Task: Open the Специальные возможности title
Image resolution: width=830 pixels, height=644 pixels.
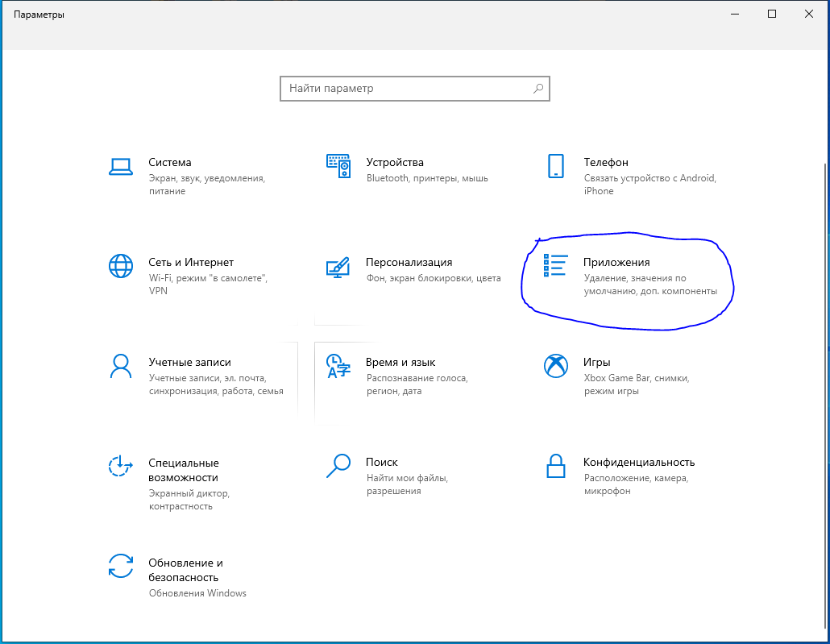Action: pos(184,470)
